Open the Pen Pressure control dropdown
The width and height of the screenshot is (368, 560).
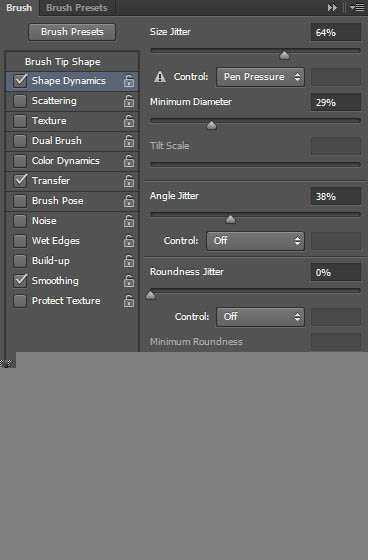pyautogui.click(x=260, y=77)
